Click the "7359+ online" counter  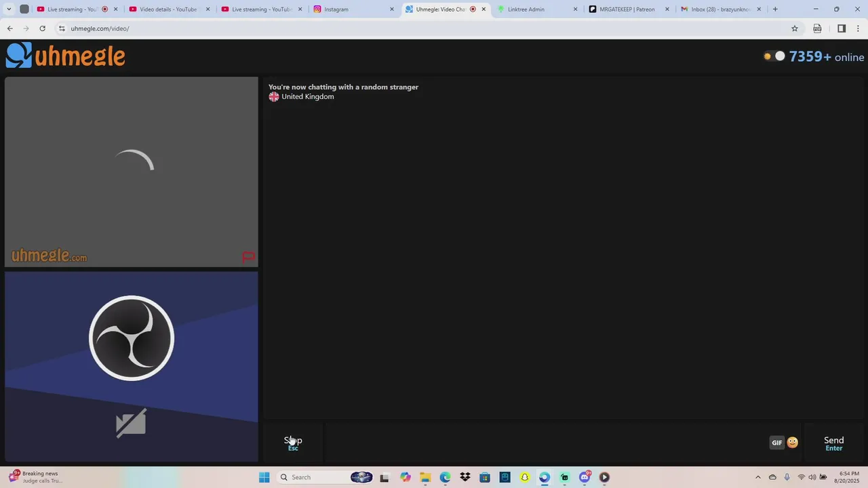tap(827, 57)
